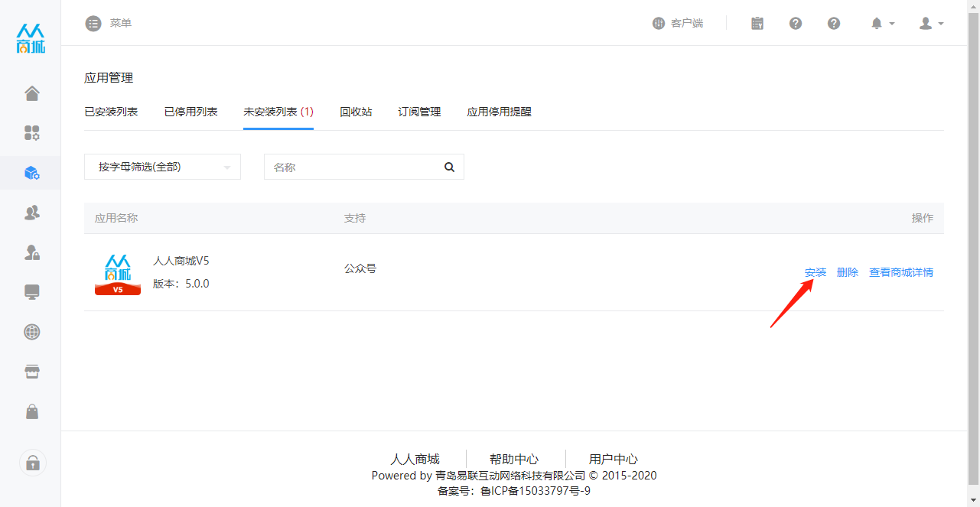Viewport: 980px width, 507px height.
Task: Click the clipboard task icon in top bar
Action: coord(757,23)
